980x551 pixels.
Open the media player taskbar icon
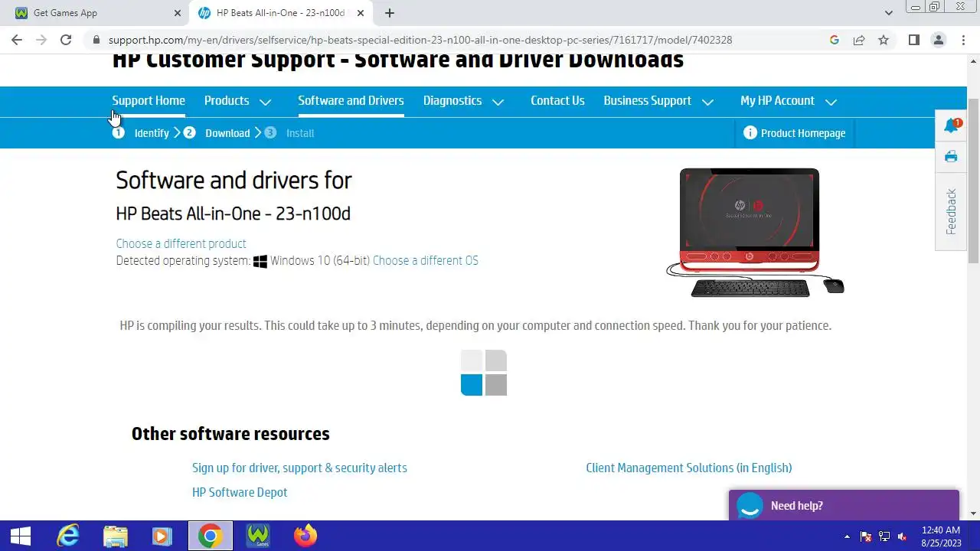click(162, 536)
